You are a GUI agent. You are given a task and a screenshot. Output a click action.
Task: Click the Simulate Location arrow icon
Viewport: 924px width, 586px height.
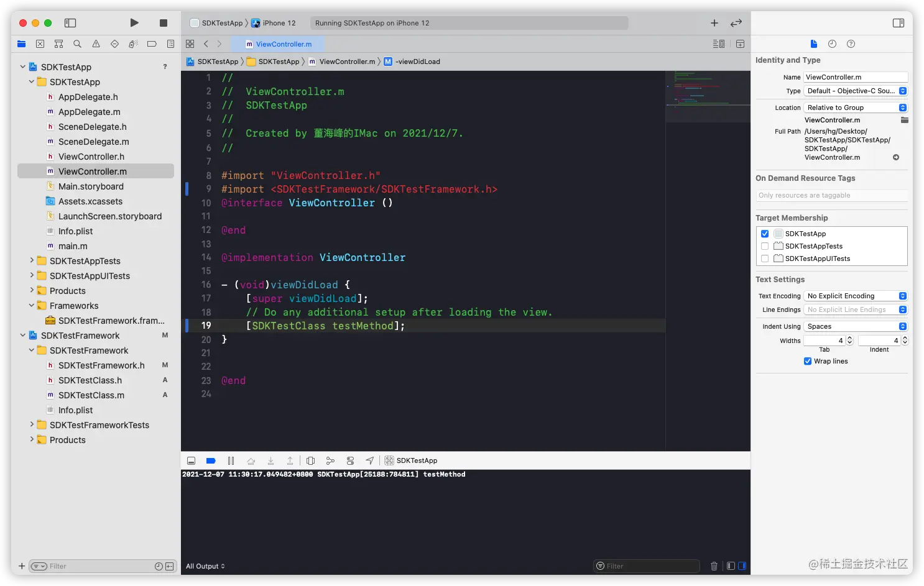point(370,460)
